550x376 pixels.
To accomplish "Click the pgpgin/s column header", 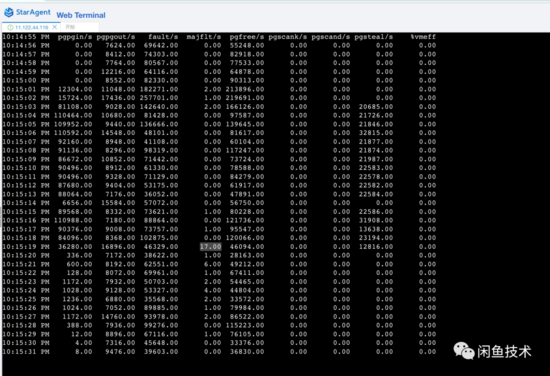I will [x=75, y=37].
